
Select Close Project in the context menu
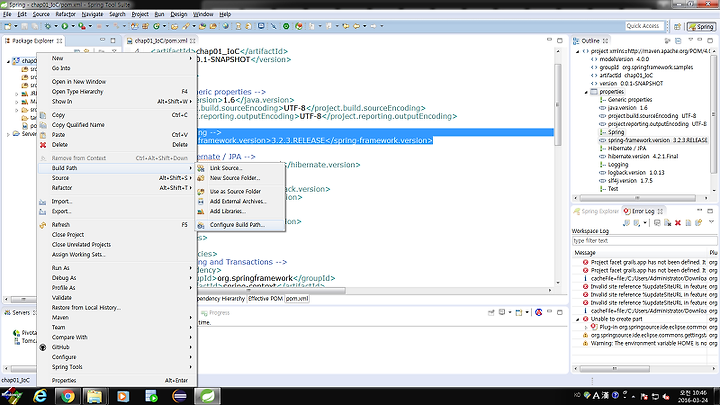point(117,235)
